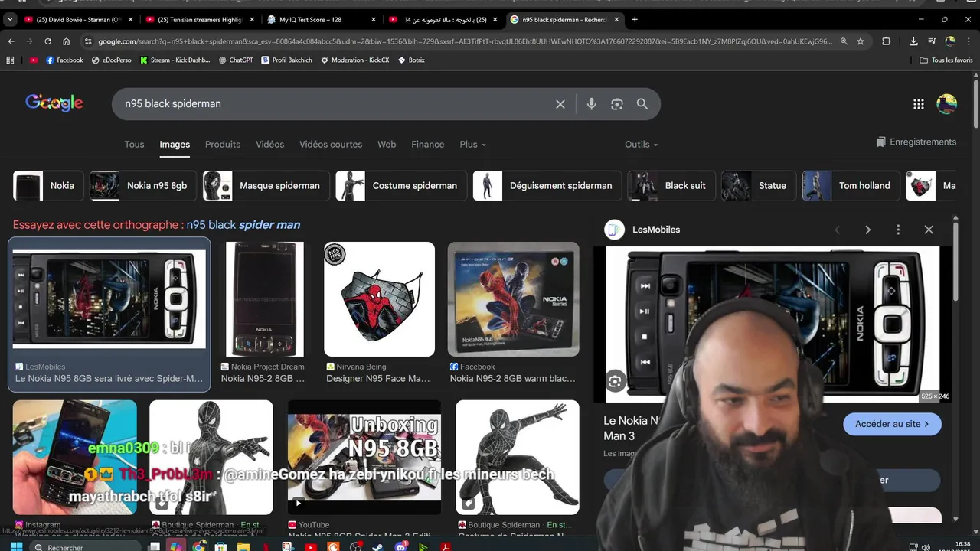Filter by Statue chip
Viewport: 980px width, 551px height.
[x=759, y=186]
